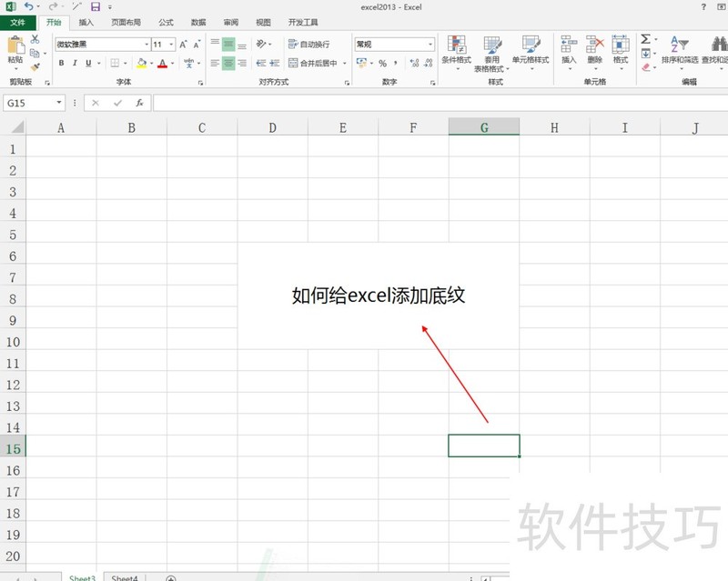Select column G header
This screenshot has height=581, width=728.
coord(484,127)
